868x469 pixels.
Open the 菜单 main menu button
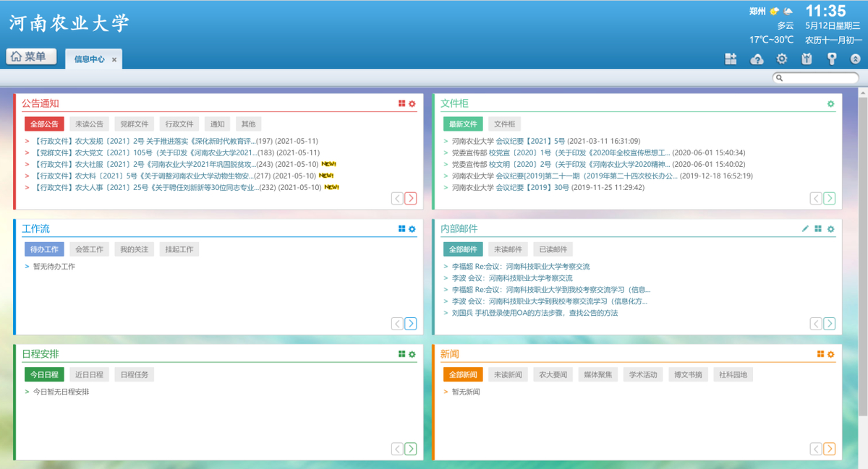[x=31, y=56]
